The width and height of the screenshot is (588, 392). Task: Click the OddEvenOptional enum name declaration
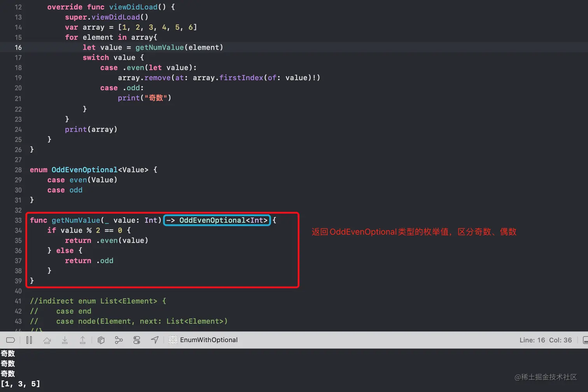click(x=84, y=170)
